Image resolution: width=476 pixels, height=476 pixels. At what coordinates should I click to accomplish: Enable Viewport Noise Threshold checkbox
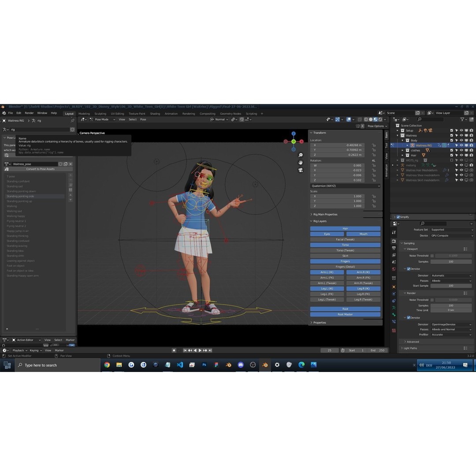tap(432, 256)
